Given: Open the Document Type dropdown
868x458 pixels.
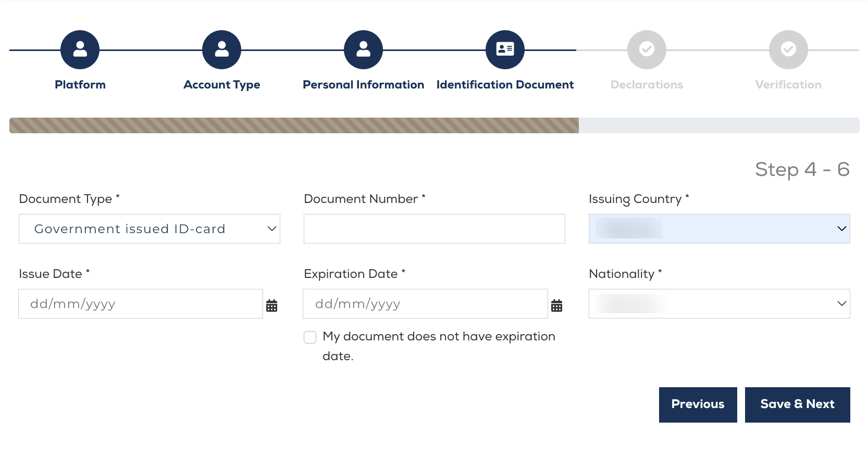Looking at the screenshot, I should [149, 229].
